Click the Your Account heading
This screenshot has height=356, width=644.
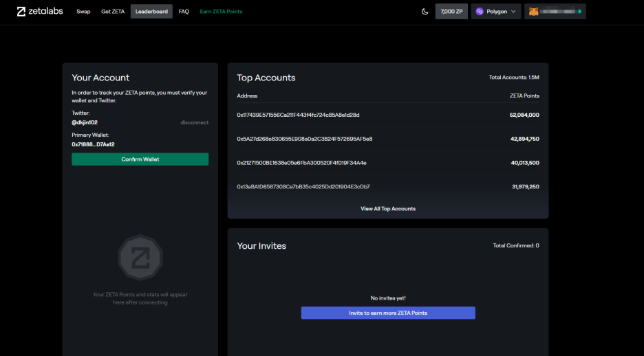(x=100, y=78)
